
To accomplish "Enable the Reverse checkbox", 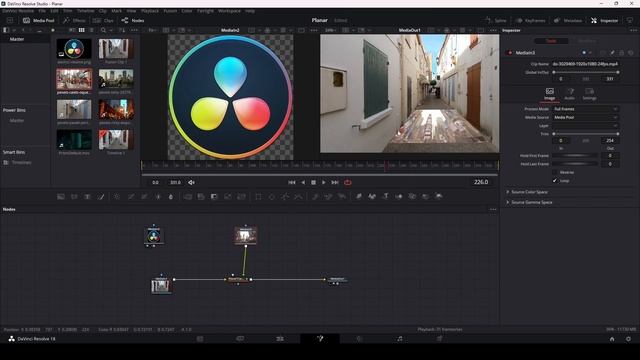I will coord(555,172).
